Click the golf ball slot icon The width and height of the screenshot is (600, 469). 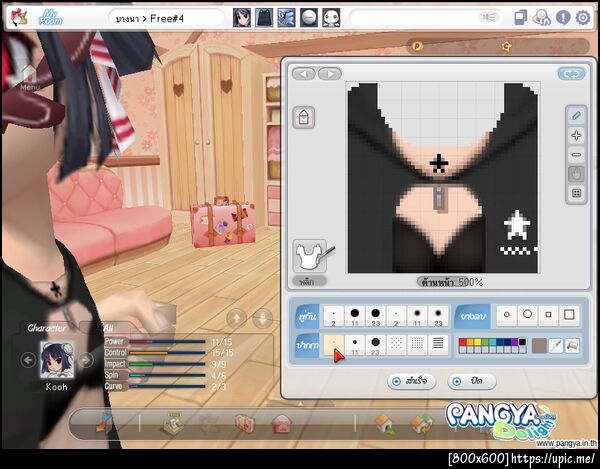[309, 18]
